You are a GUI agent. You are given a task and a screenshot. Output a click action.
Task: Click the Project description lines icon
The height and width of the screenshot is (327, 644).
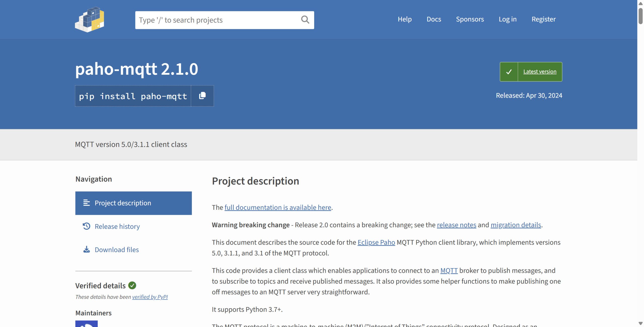(x=87, y=203)
